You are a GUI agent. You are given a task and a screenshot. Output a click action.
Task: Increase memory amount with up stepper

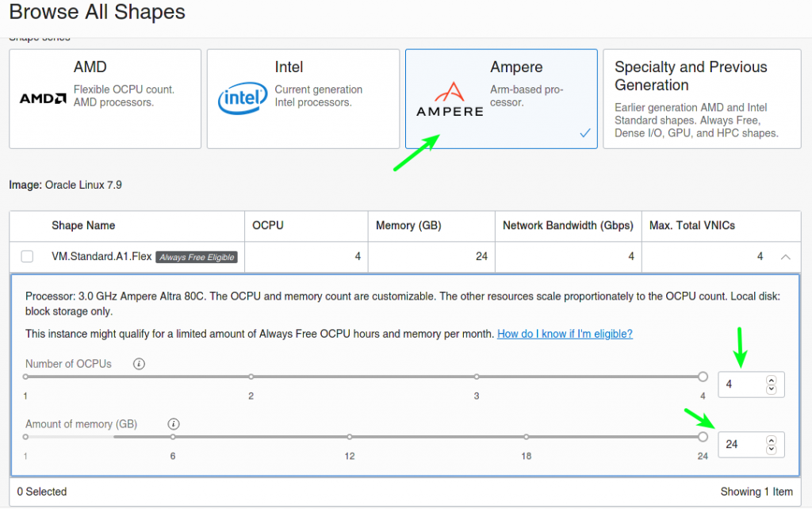(x=772, y=440)
